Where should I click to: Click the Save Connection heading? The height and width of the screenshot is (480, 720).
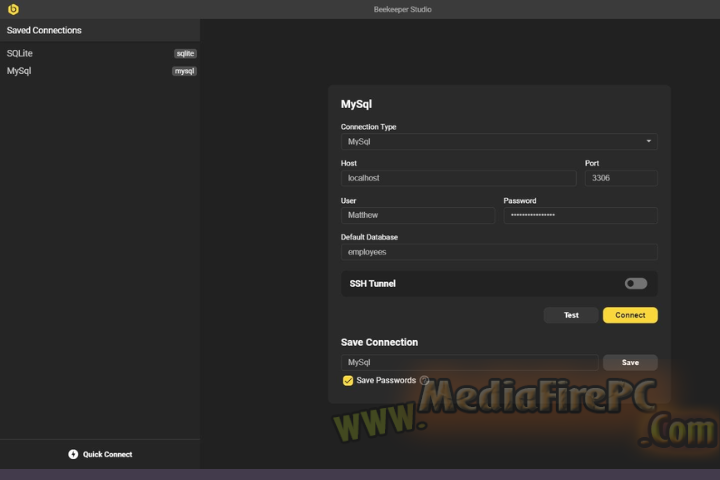pyautogui.click(x=379, y=342)
